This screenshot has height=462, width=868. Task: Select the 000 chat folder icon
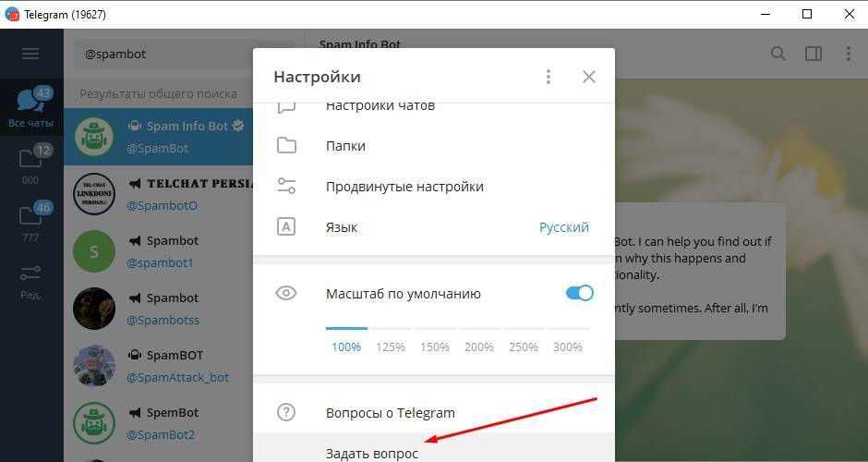[x=31, y=164]
